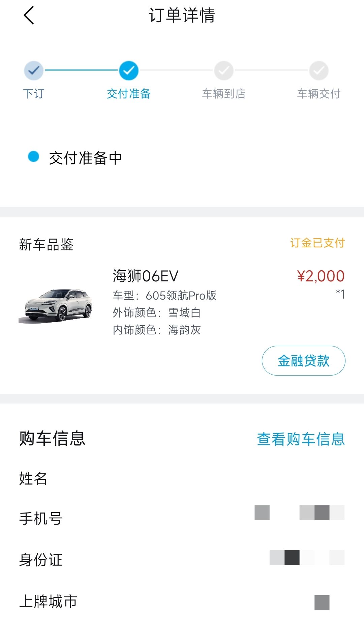Tap the 订金已支付 status text

pyautogui.click(x=317, y=243)
